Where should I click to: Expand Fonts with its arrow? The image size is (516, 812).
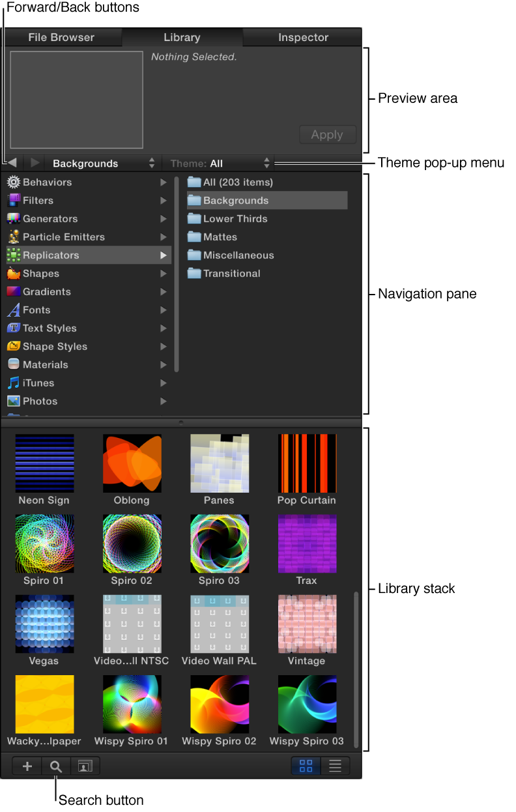(164, 310)
